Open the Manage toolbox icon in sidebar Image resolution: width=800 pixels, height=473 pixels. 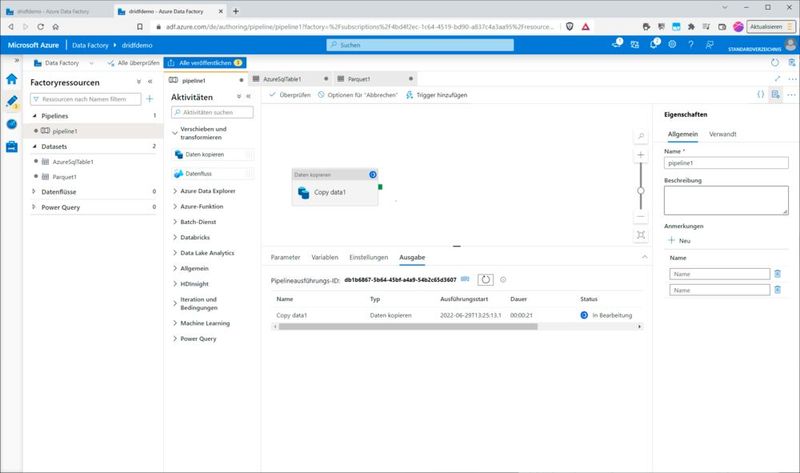[12, 147]
